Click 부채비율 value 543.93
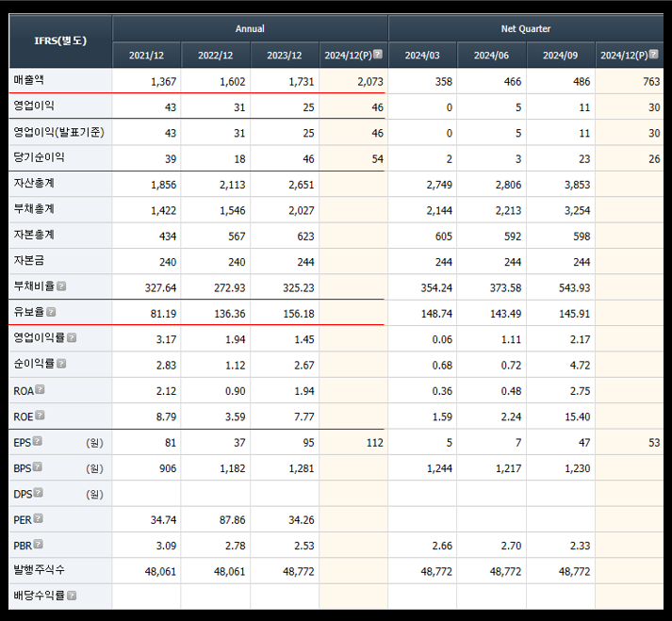 point(574,288)
